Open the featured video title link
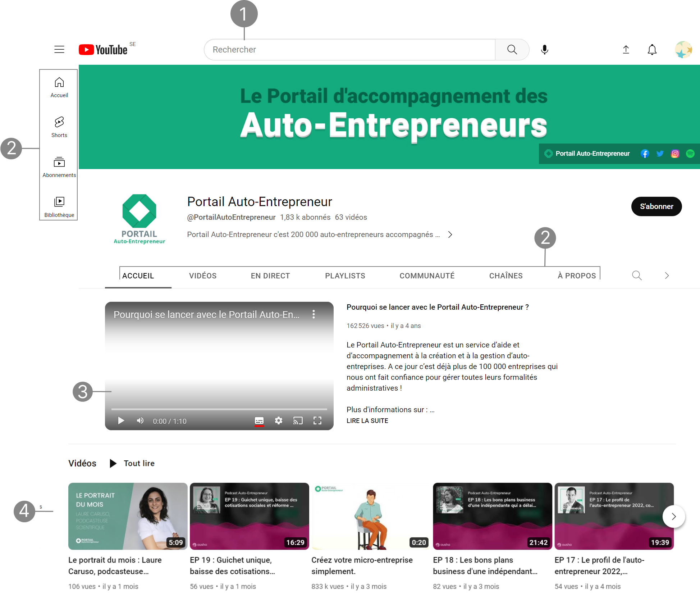Screen dimensions: 700x596 pos(438,307)
